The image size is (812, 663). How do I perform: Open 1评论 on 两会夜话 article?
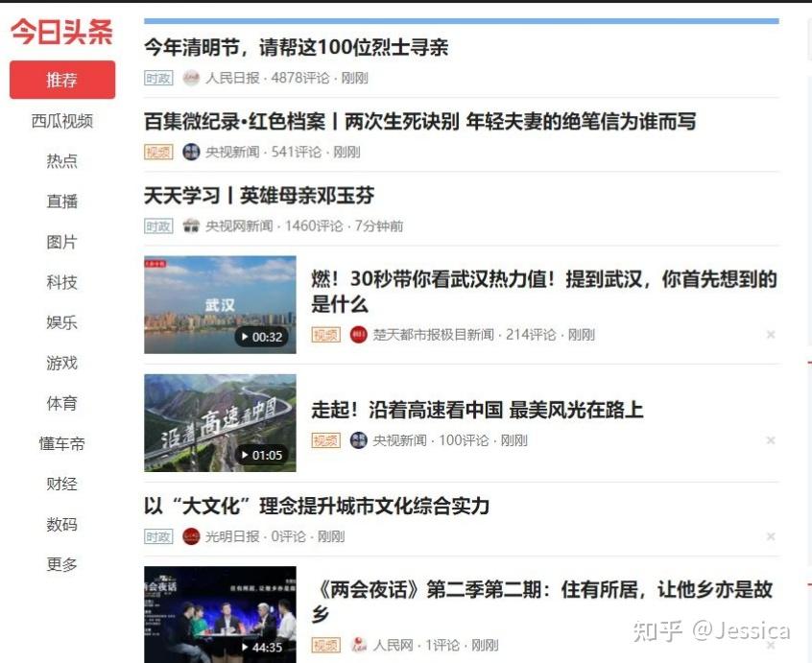pyautogui.click(x=442, y=646)
